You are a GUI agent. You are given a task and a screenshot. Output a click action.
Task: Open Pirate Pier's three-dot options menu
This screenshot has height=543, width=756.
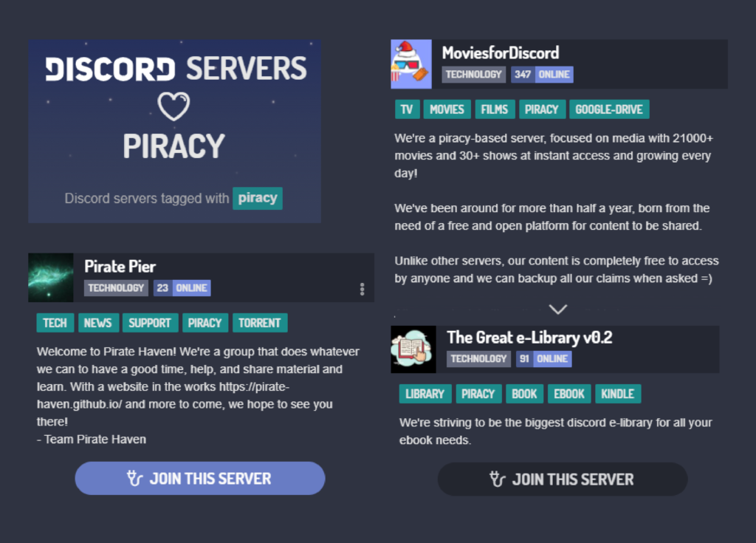tap(362, 289)
